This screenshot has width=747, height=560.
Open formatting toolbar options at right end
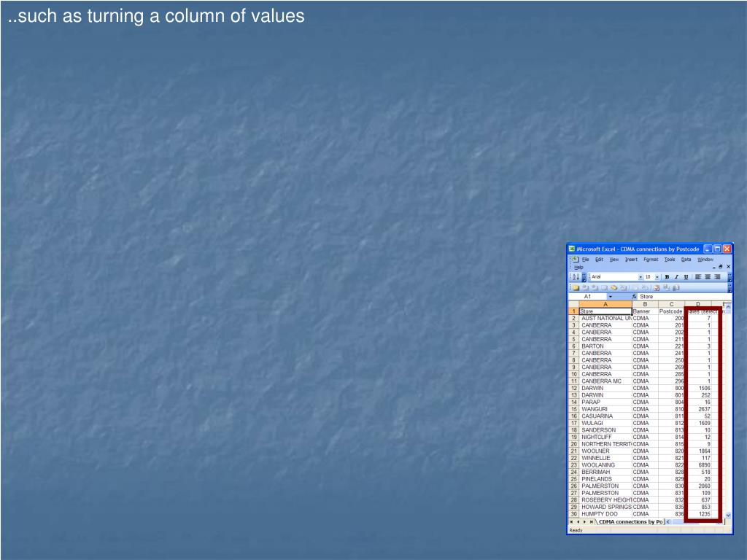(x=729, y=276)
